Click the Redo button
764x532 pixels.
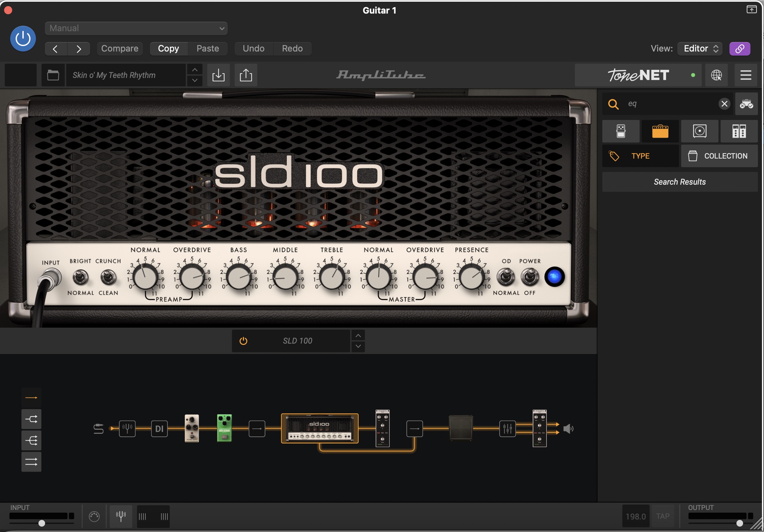(x=292, y=48)
